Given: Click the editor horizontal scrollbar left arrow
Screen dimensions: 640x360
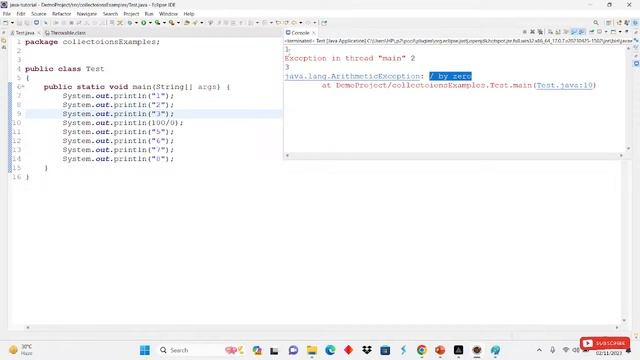Looking at the screenshot, I should coord(28,327).
